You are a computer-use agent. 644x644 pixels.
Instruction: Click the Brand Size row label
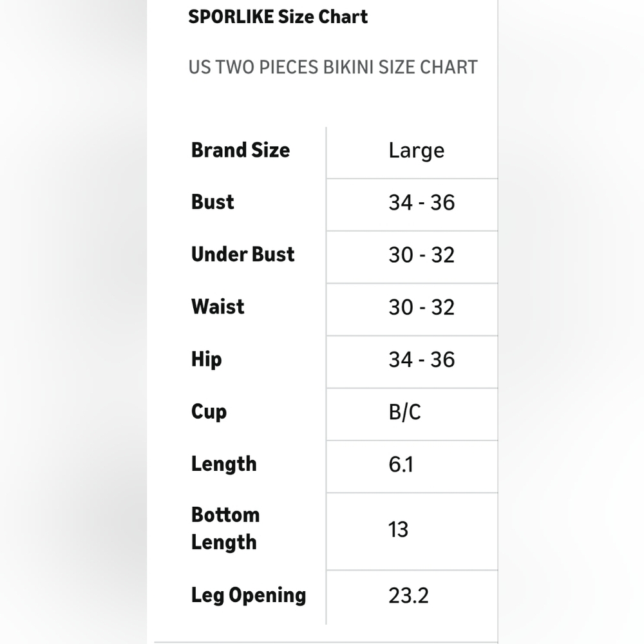[240, 150]
